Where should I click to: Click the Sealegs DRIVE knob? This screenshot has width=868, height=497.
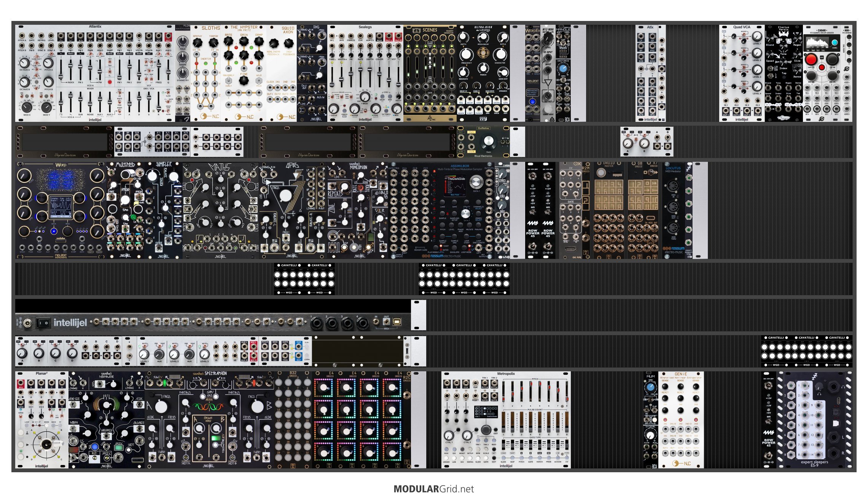(x=334, y=109)
